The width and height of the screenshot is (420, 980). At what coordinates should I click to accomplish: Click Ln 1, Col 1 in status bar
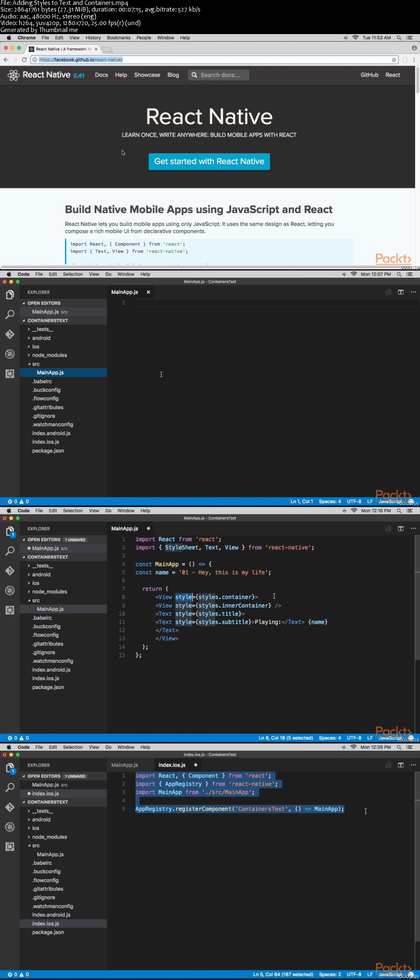301,502
